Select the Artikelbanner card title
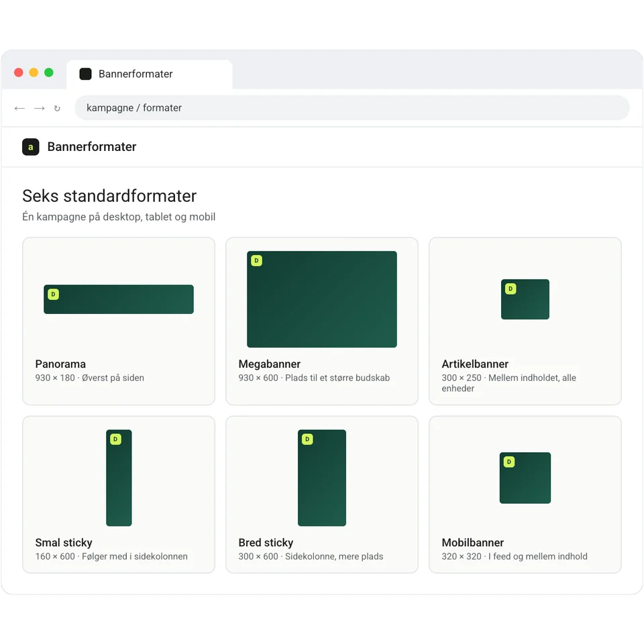The image size is (644, 644). (x=475, y=364)
